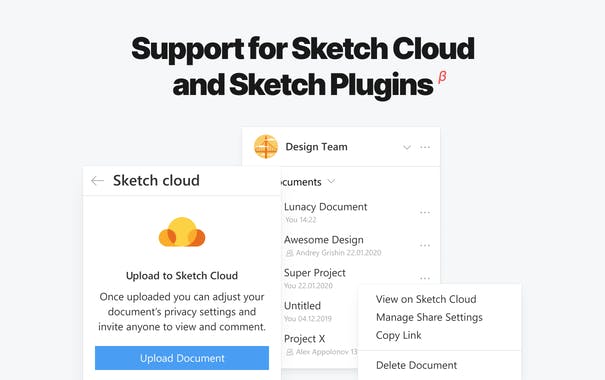Click the Design Team avatar icon
Screen dimensions: 605x380
[x=266, y=147]
